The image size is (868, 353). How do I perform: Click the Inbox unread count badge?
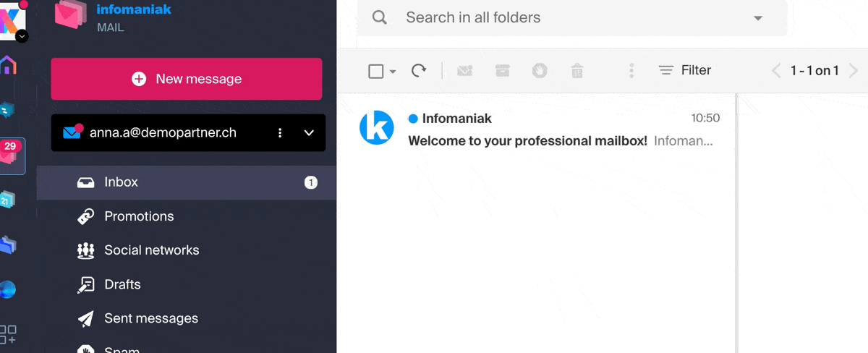pos(311,182)
